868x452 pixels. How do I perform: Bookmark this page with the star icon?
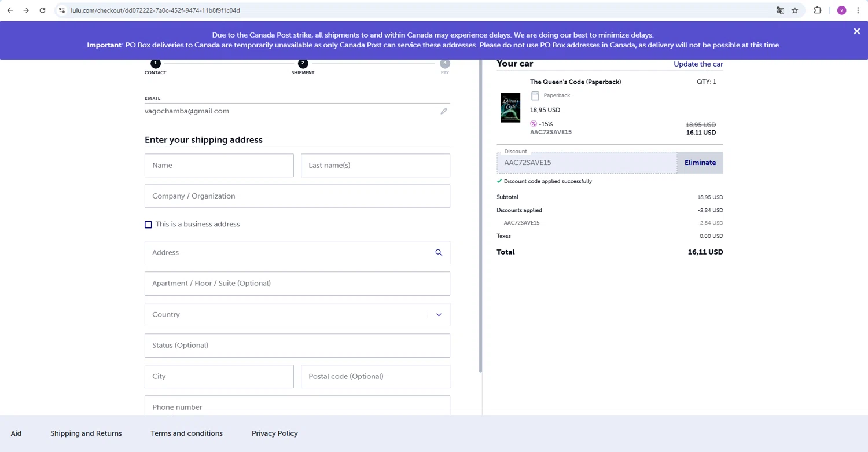pyautogui.click(x=795, y=10)
